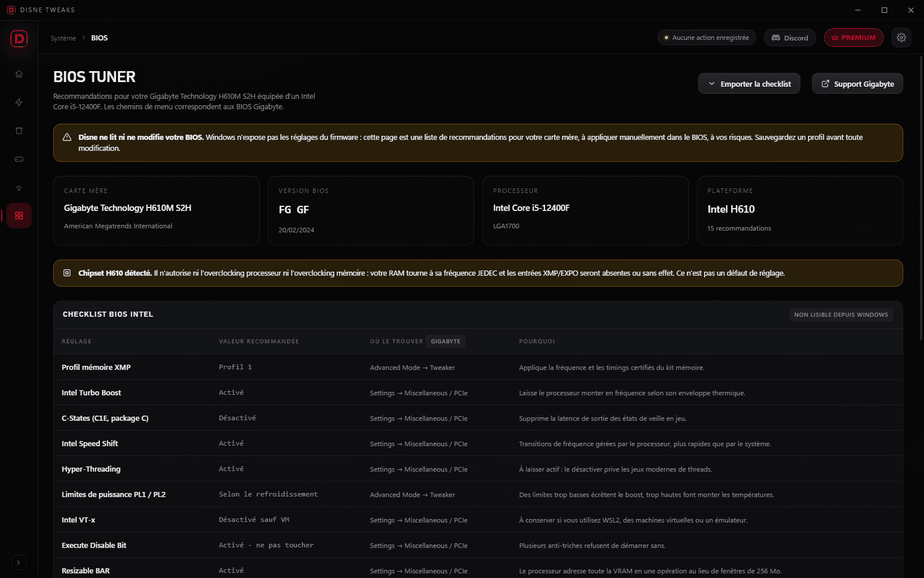Select 'C-States (C1E, package C)' row

coord(478,418)
